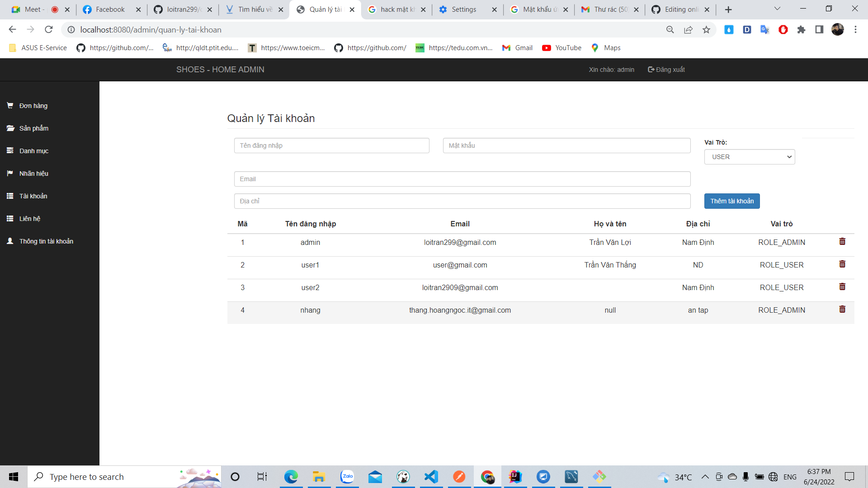868x488 pixels.
Task: Expand hidden icons in the system tray
Action: pyautogui.click(x=705, y=477)
